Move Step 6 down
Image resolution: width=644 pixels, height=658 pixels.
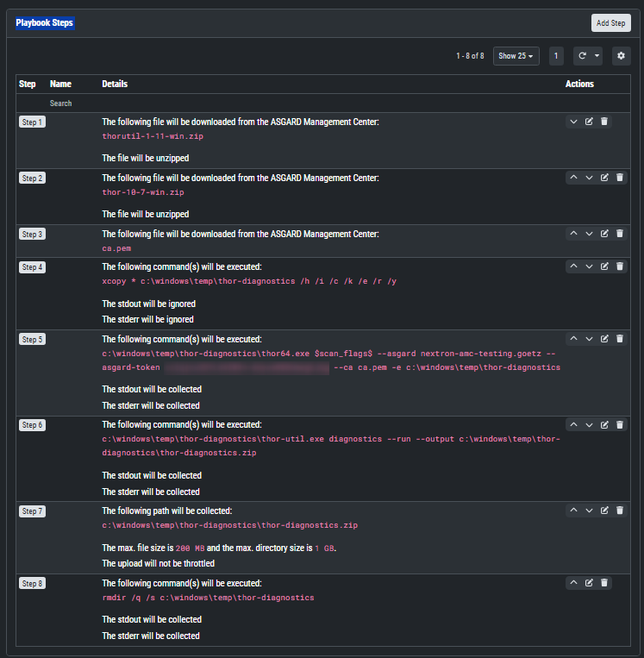coord(589,424)
